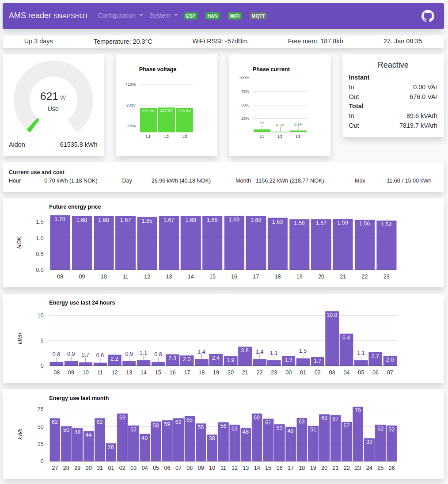Select the '676.0 VAr' instant out value

[x=423, y=97]
